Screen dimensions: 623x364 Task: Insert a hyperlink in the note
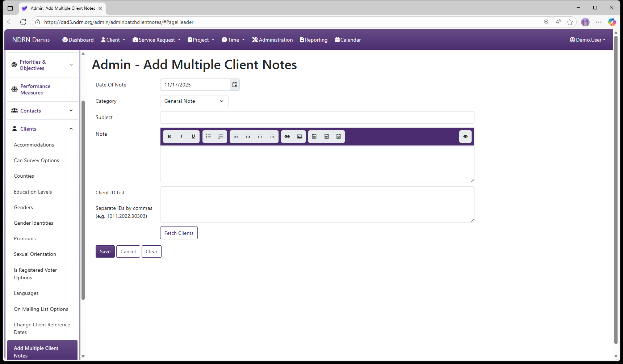coord(287,136)
